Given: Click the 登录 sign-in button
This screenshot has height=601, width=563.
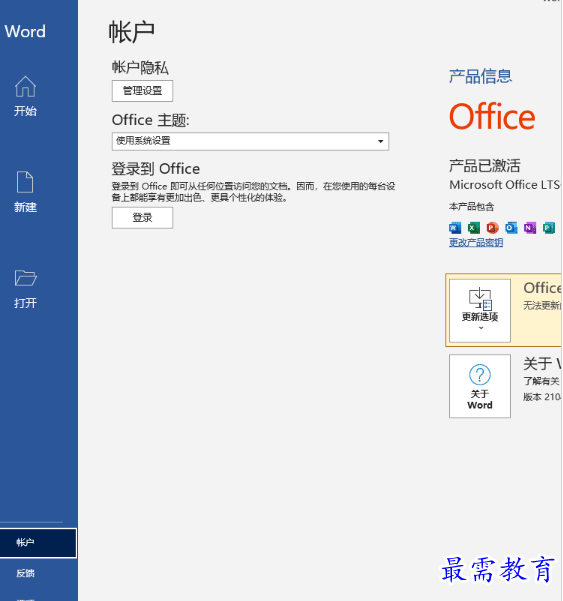Looking at the screenshot, I should pyautogui.click(x=142, y=218).
